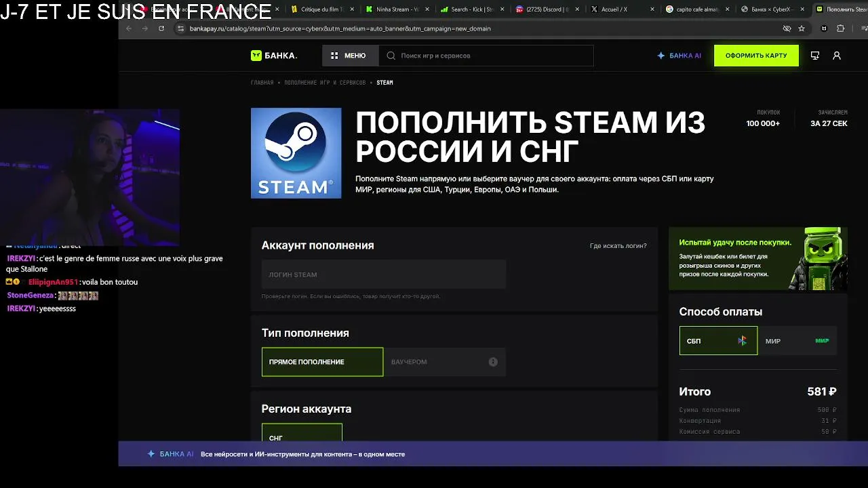Click the Оформить карту button
Screen dimensions: 868x488
pyautogui.click(x=756, y=56)
